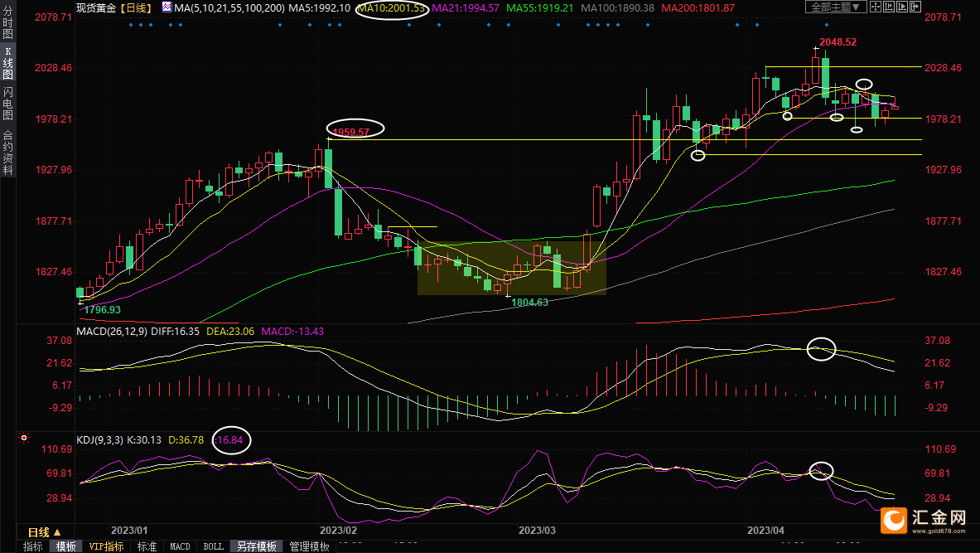Click the chart scale-to-start icon
Screen dimensions: 980x553
click(x=889, y=7)
